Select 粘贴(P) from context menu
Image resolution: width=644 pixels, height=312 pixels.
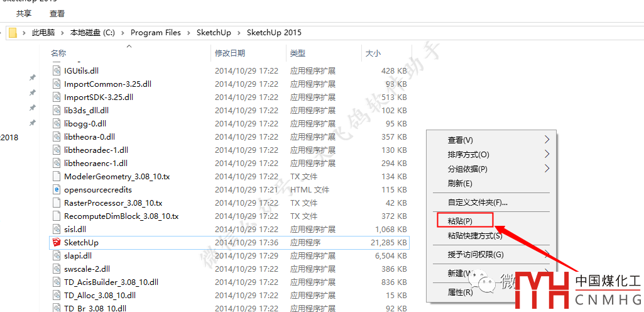[460, 221]
